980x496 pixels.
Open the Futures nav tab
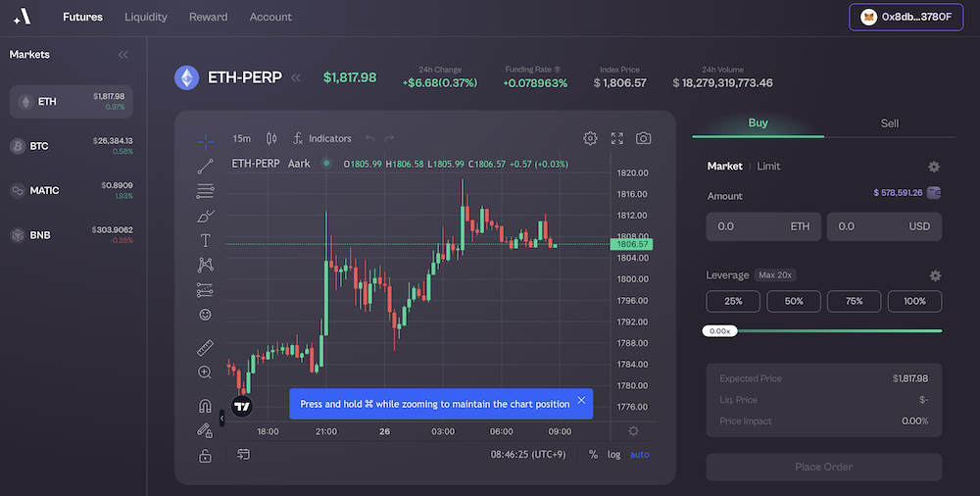click(x=82, y=17)
